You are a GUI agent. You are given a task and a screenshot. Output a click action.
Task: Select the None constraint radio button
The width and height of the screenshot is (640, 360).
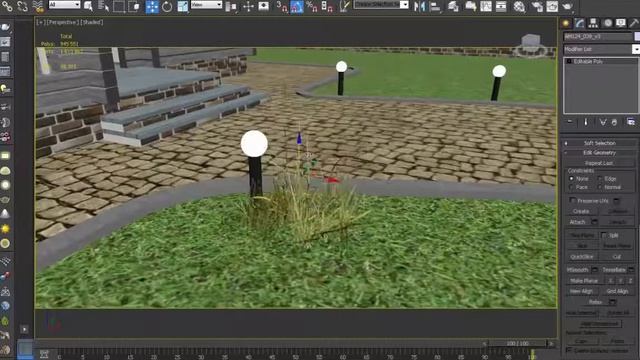(x=571, y=179)
